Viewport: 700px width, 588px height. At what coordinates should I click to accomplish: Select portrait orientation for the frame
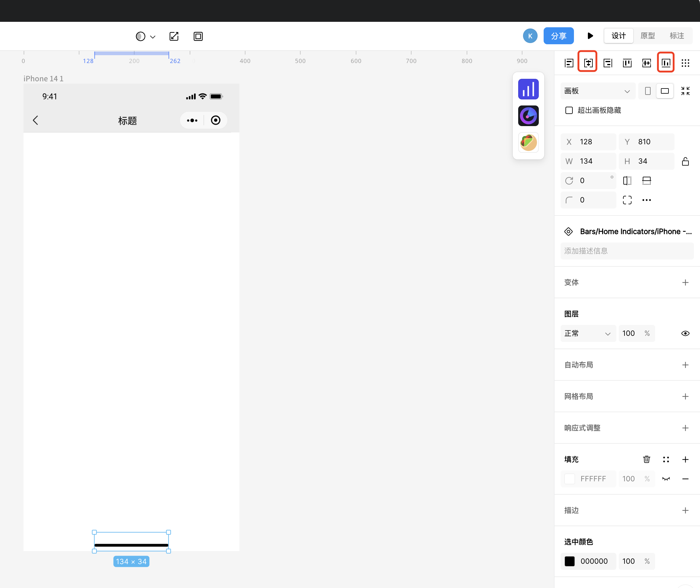(647, 91)
